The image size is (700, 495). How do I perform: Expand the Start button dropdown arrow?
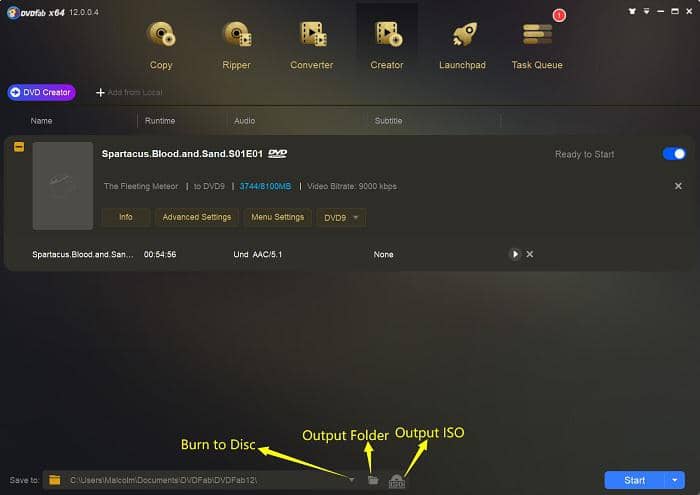tap(675, 480)
